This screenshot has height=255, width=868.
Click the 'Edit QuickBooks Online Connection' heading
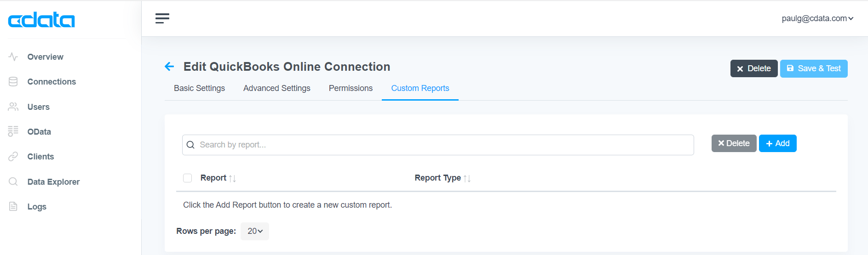pos(287,67)
